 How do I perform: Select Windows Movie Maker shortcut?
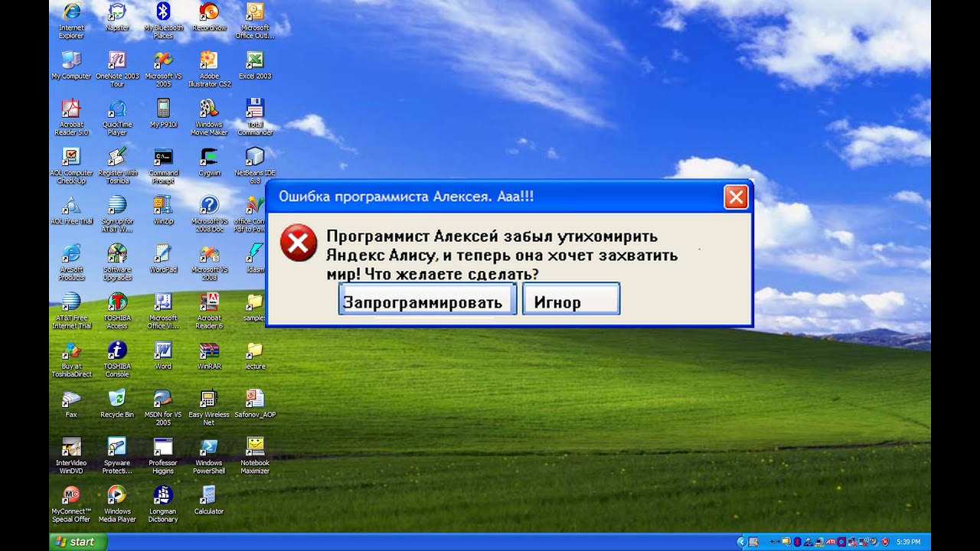pyautogui.click(x=209, y=117)
